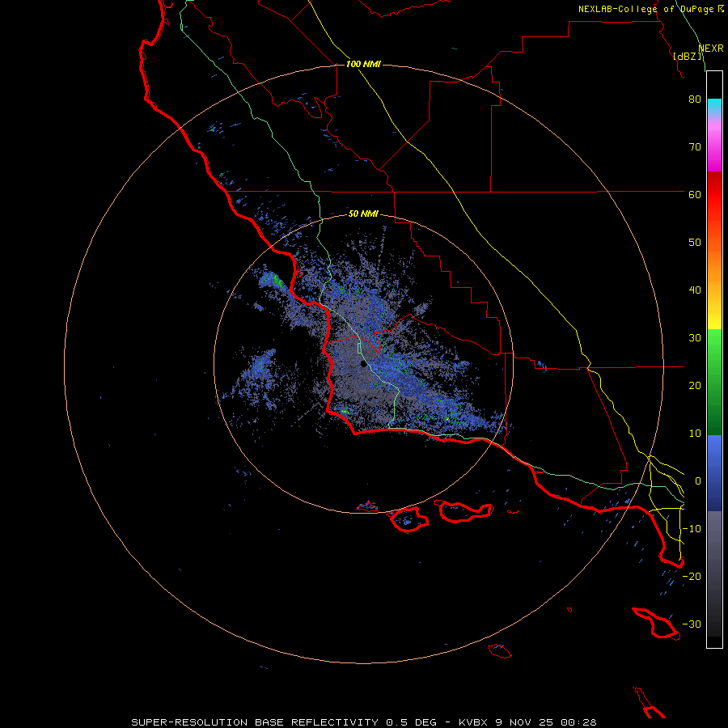This screenshot has height=728, width=728.
Task: Click the 20 value on the reflectivity scale
Action: (695, 386)
